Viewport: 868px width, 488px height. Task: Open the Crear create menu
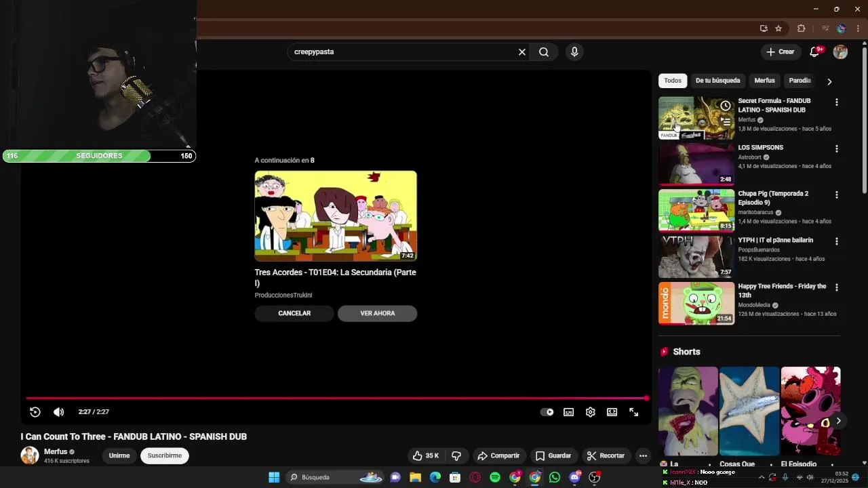point(780,52)
